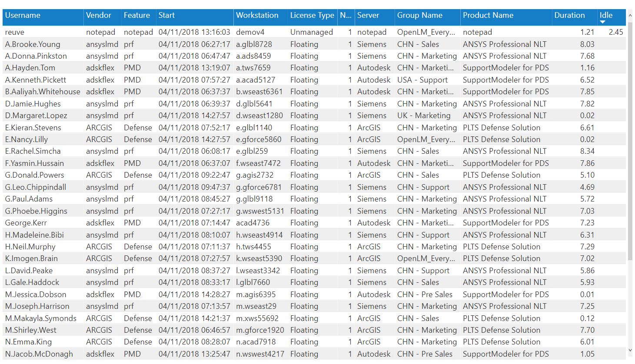Select the Unmanaged license type cell

pyautogui.click(x=311, y=32)
